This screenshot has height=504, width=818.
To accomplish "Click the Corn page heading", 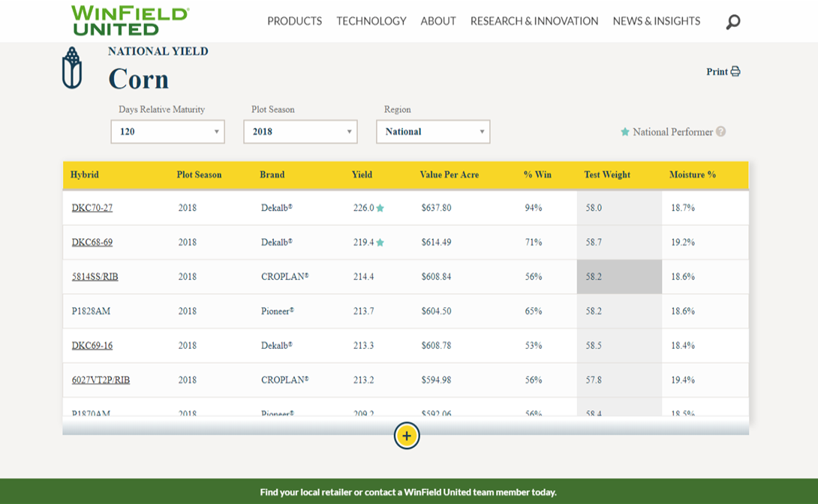I will [x=138, y=79].
